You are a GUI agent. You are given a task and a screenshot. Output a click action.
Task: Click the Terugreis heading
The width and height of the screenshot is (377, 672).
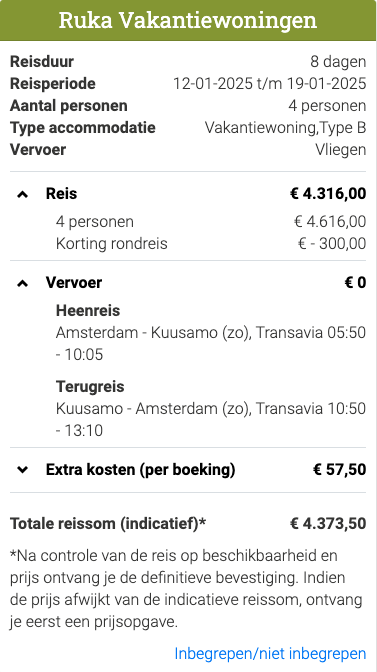90,387
